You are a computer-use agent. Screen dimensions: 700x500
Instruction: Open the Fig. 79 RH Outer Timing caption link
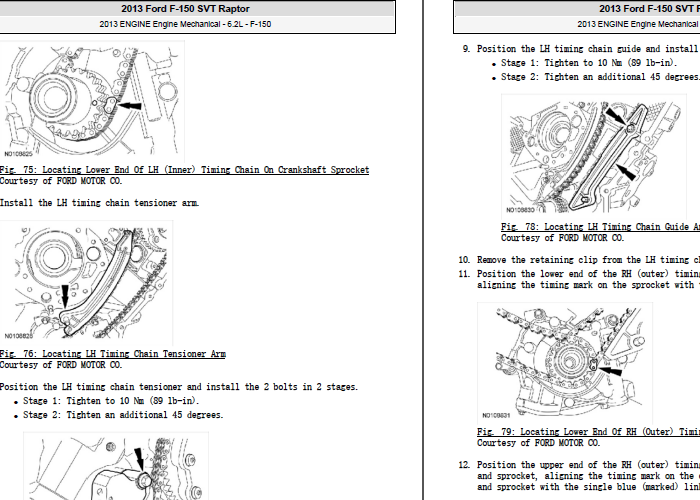point(588,432)
